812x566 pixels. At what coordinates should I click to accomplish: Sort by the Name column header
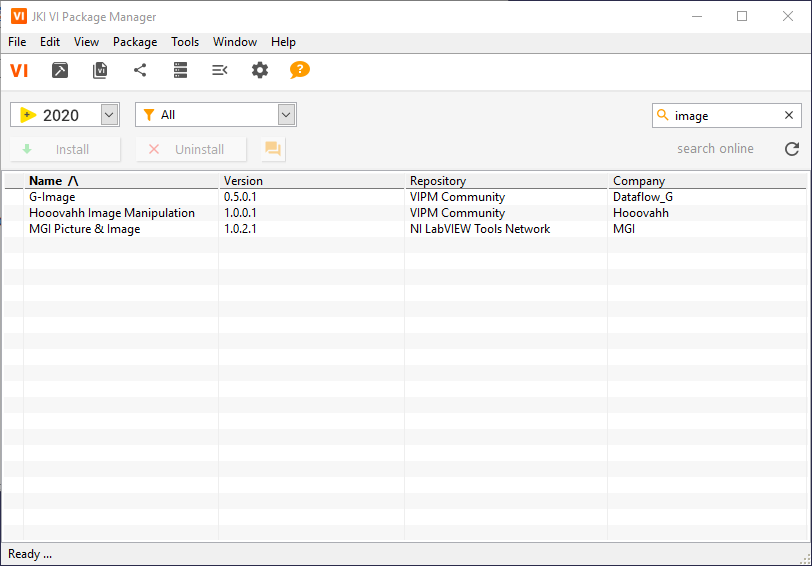[x=121, y=181]
